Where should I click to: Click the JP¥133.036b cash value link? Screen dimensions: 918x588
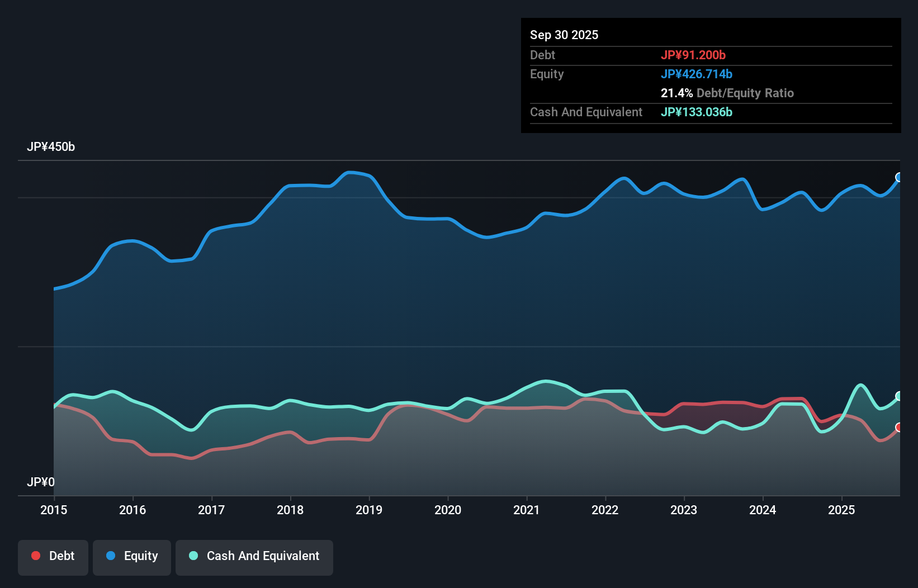pos(696,112)
